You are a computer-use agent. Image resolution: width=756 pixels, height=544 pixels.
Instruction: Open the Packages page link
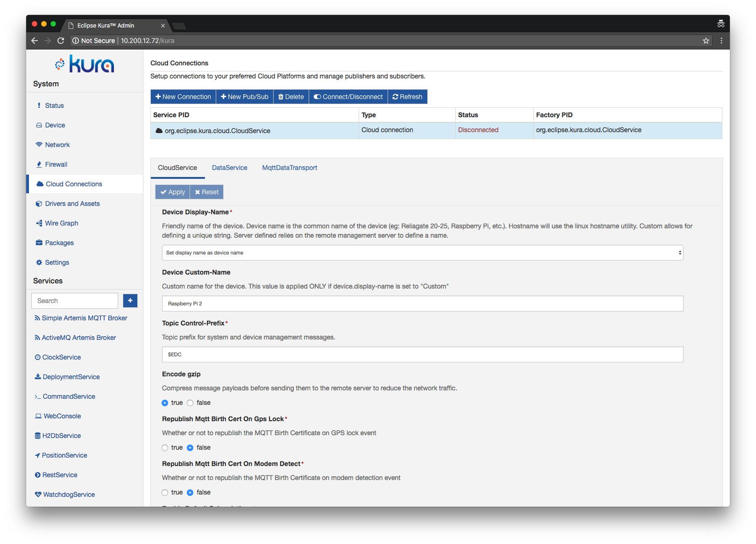click(x=59, y=243)
